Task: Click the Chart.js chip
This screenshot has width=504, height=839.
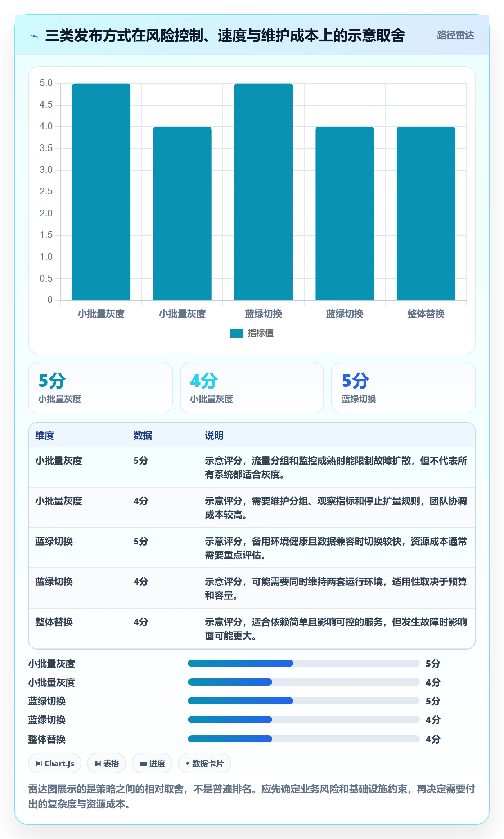Action: tap(55, 763)
